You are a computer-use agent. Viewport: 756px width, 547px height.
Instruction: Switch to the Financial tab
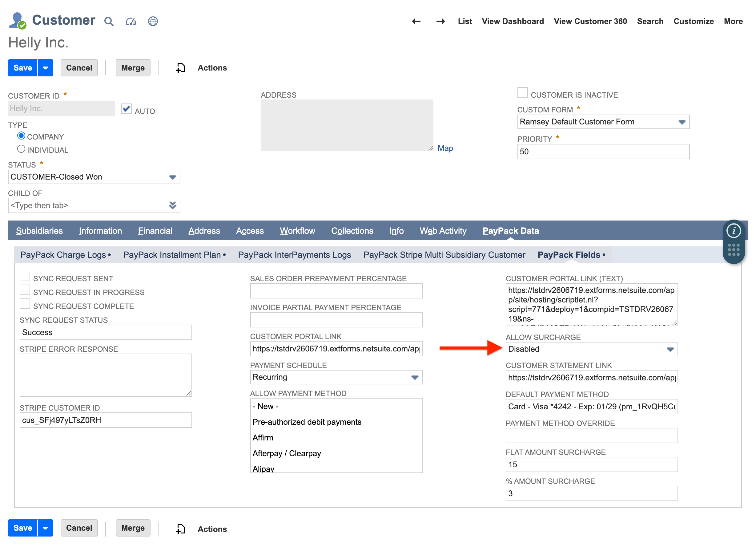(x=155, y=230)
